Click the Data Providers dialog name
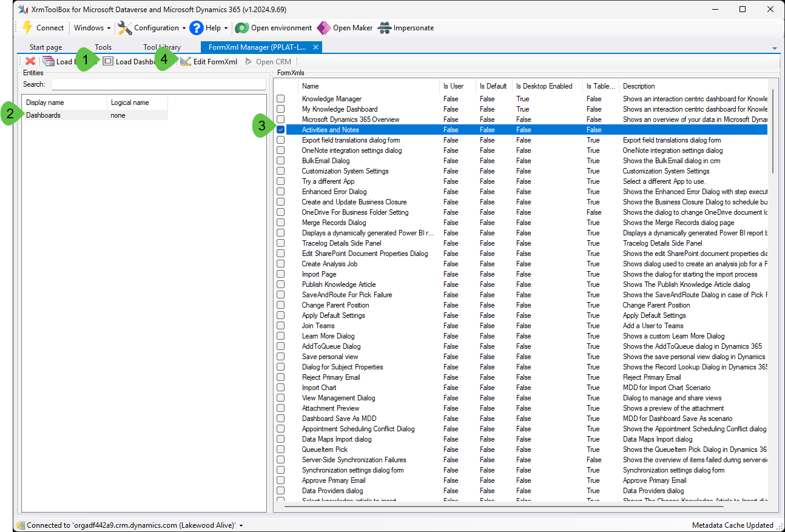 [332, 491]
